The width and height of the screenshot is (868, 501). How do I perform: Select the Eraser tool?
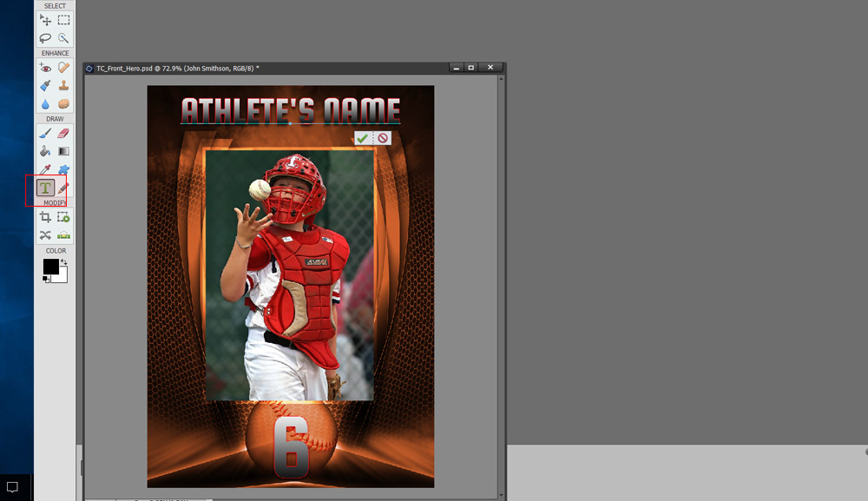[x=63, y=134]
